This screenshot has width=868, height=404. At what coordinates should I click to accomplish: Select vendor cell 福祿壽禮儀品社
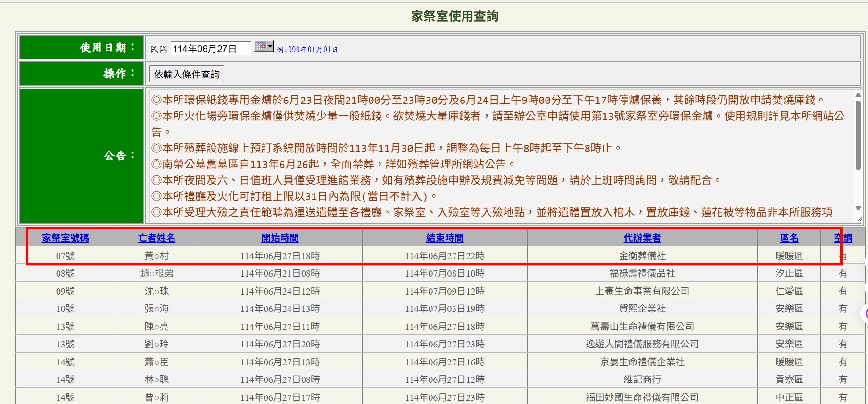tap(642, 273)
